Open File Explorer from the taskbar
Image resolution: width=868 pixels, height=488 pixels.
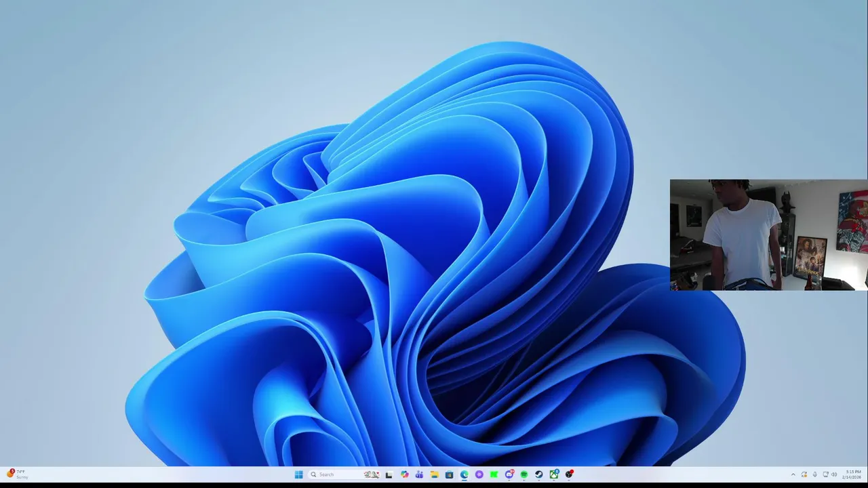point(435,474)
